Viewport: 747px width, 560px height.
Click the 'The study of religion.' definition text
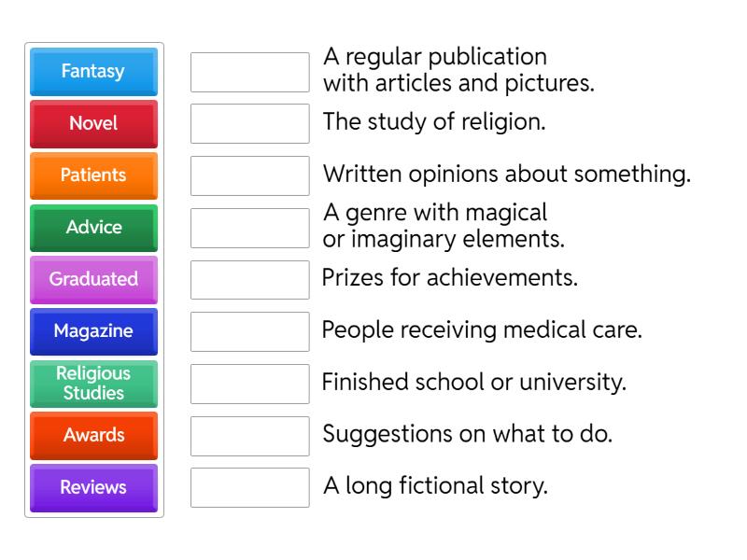coord(433,121)
